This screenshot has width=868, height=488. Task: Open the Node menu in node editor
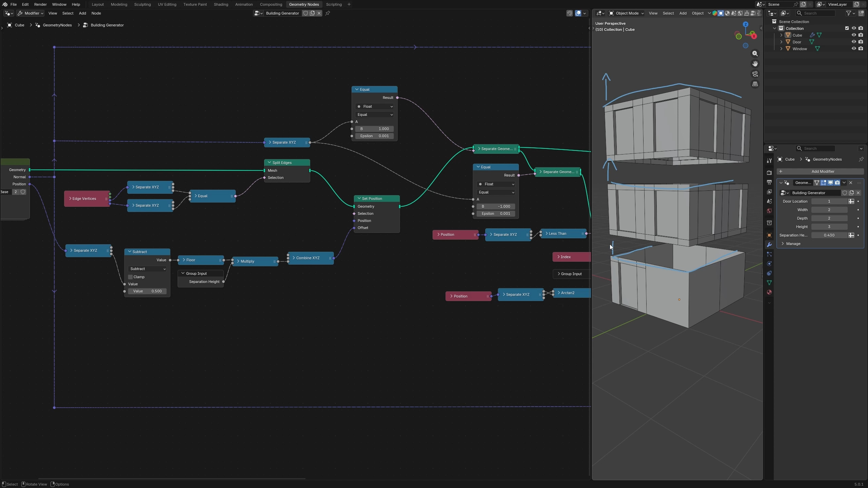96,13
